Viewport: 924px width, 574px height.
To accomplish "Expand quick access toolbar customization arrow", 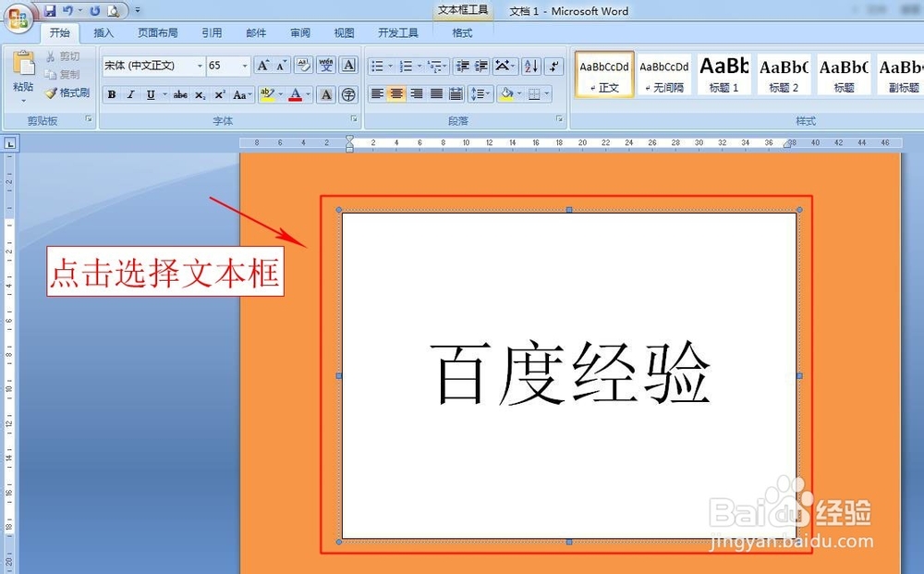I will point(138,10).
